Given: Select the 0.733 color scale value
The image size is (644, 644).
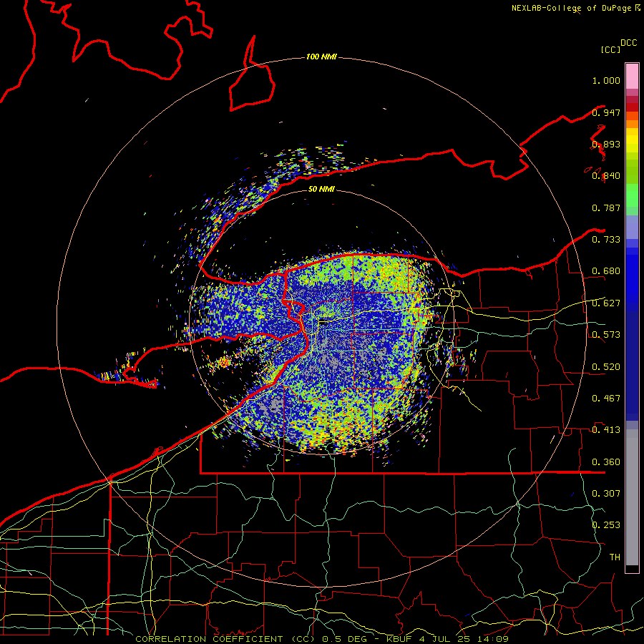Looking at the screenshot, I should [606, 240].
